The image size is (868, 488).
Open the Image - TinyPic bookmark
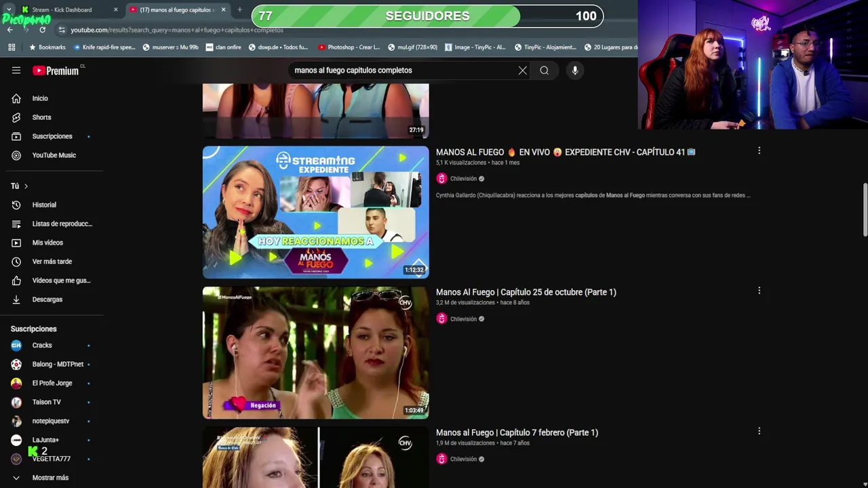(x=475, y=47)
